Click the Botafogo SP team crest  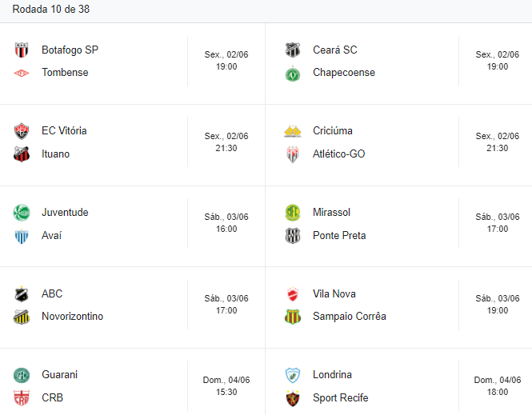click(x=22, y=50)
